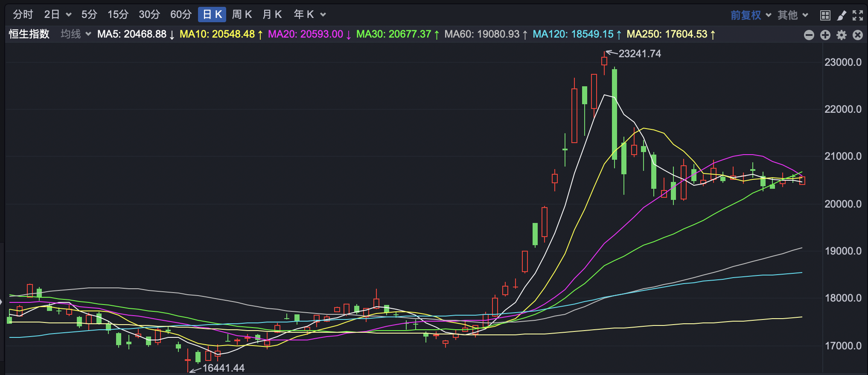868x375 pixels.
Task: Open moving average settings gear
Action: click(842, 35)
